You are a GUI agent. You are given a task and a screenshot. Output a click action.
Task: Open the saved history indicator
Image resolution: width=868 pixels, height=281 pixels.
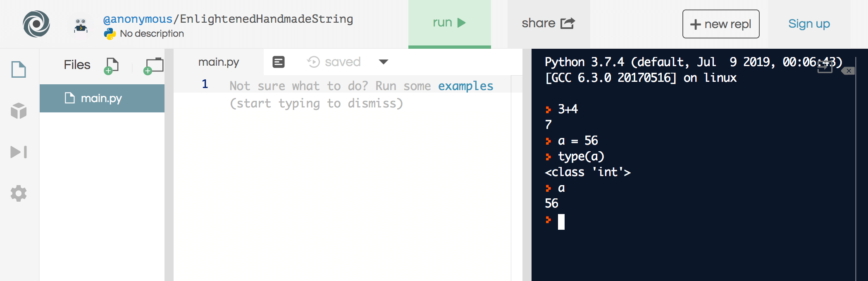[334, 62]
